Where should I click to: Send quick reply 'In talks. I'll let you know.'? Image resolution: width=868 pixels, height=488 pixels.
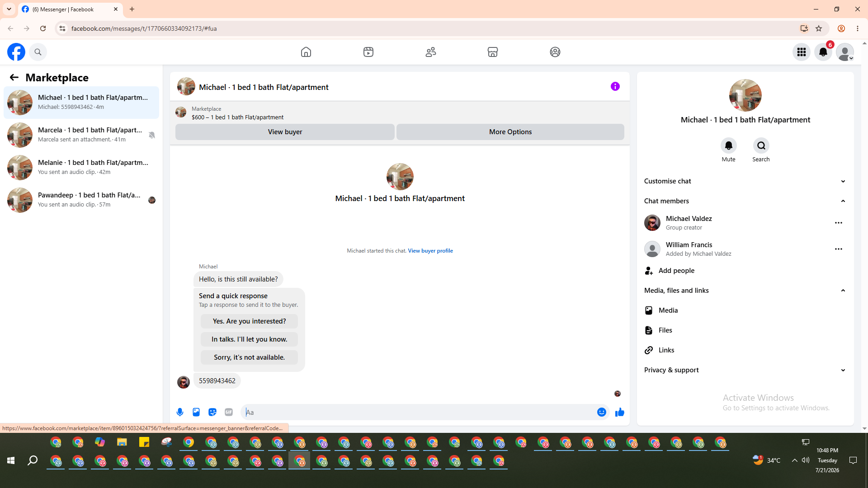pos(249,339)
